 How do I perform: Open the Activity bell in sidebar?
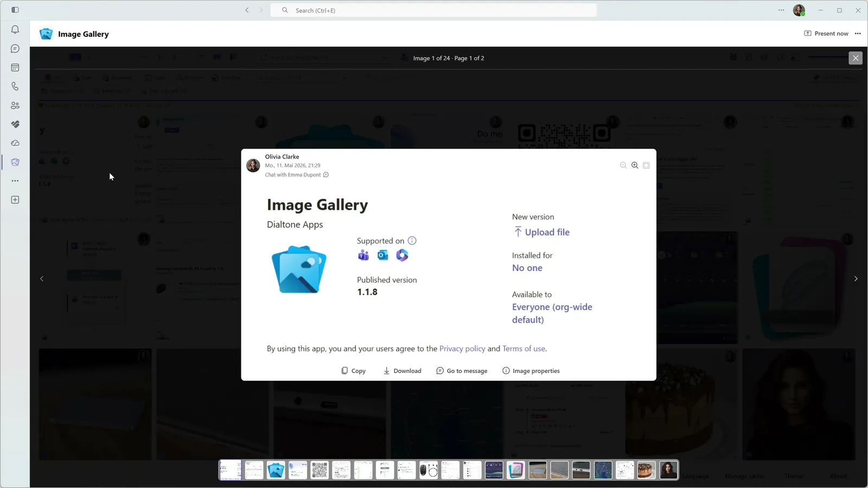[15, 30]
